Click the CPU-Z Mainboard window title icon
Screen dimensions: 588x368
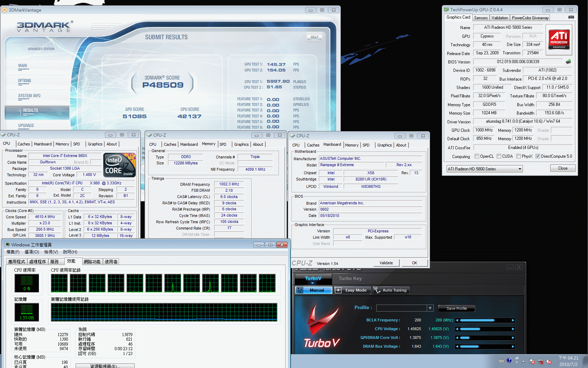pos(292,136)
